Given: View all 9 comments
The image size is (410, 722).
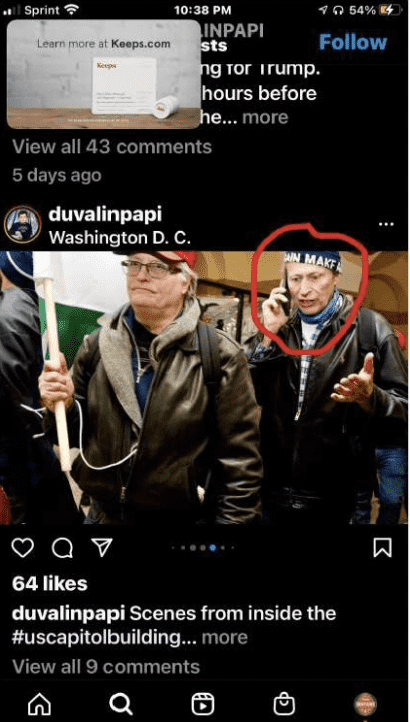Looking at the screenshot, I should (106, 666).
